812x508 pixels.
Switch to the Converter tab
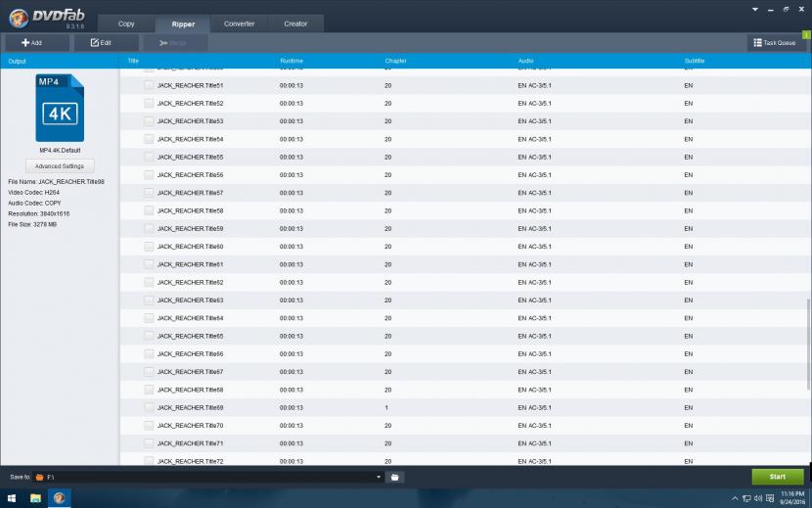(240, 23)
